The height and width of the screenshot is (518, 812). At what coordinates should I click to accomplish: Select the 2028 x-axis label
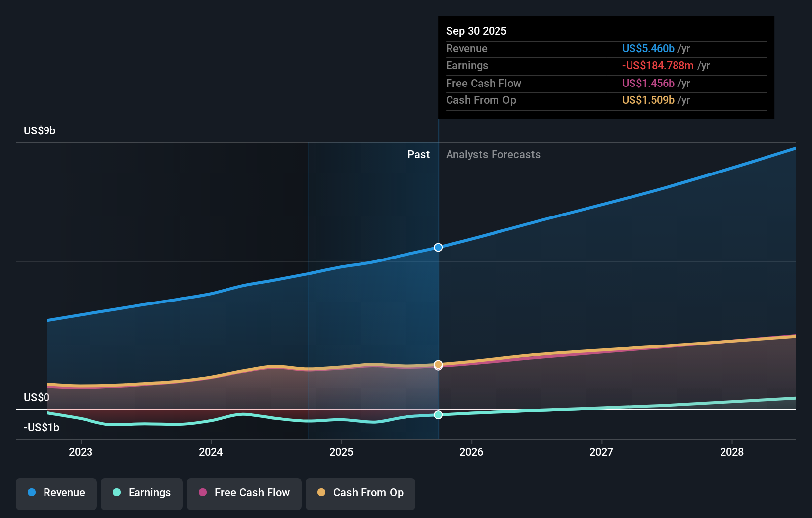click(x=731, y=452)
